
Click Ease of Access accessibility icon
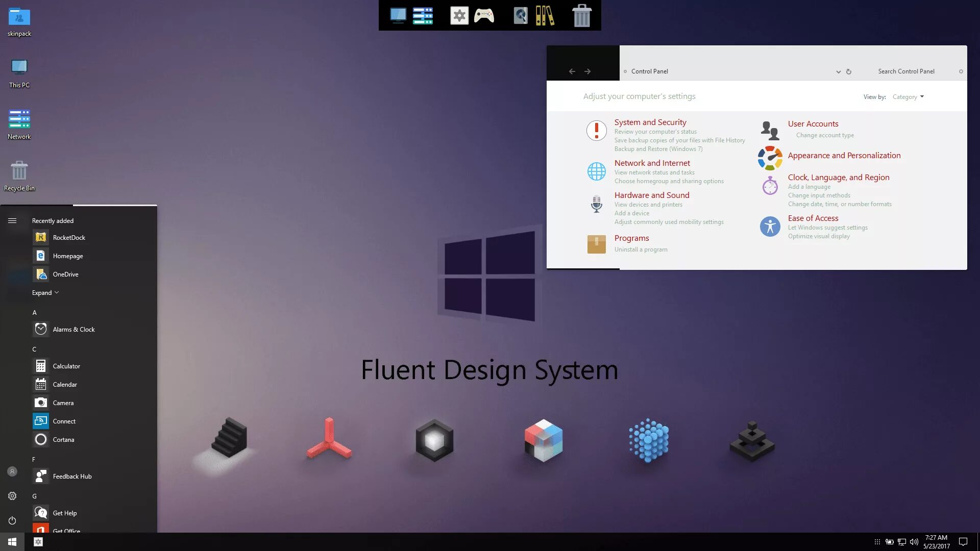click(770, 227)
